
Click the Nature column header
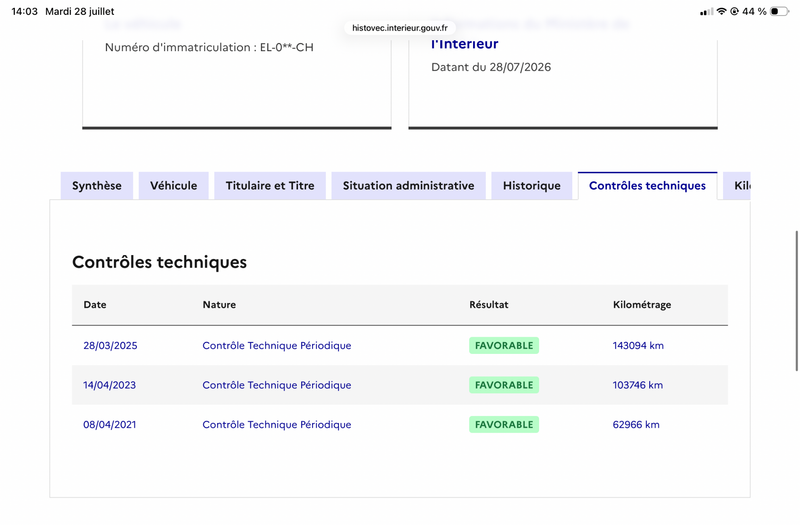pos(219,305)
